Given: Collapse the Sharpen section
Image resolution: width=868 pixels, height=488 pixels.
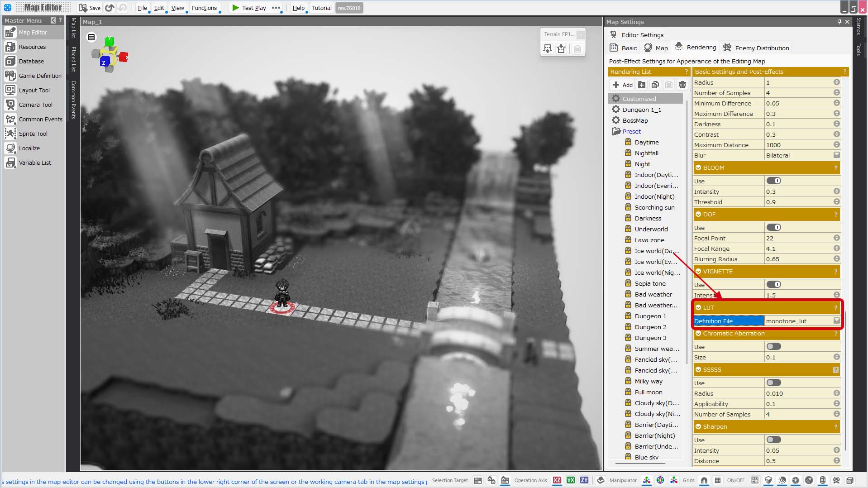Looking at the screenshot, I should tap(698, 426).
